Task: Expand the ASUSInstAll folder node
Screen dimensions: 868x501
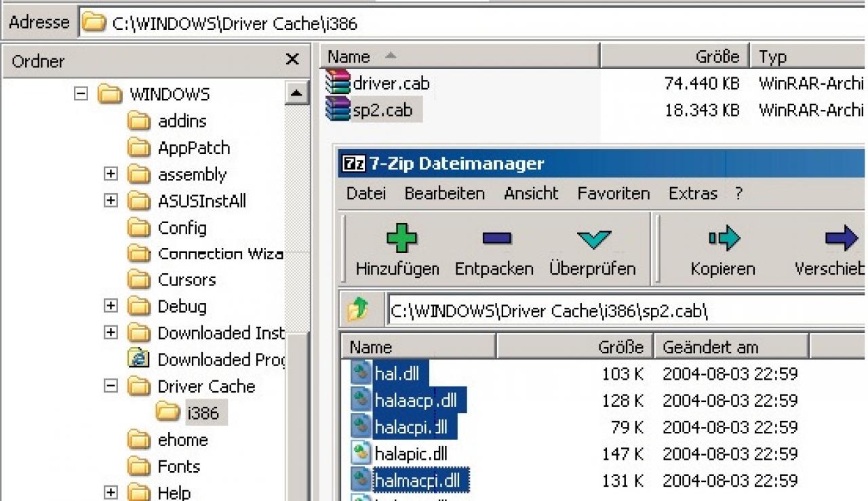Action: (111, 201)
